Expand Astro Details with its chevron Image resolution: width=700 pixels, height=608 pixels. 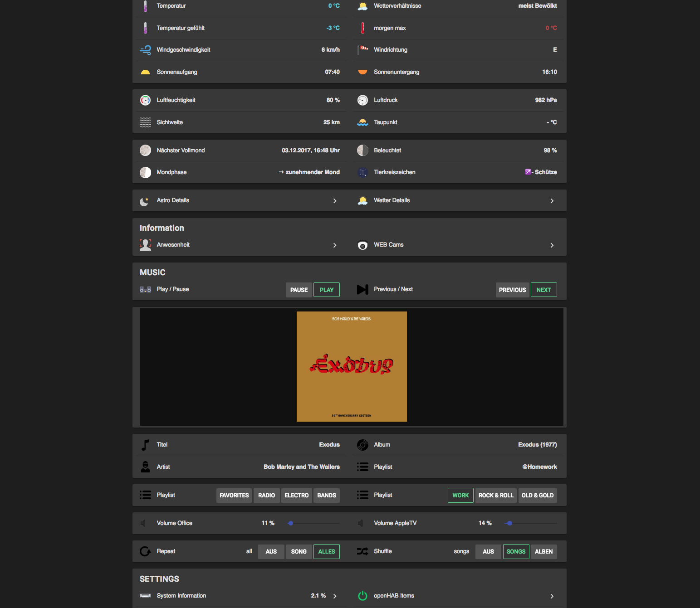pyautogui.click(x=335, y=201)
